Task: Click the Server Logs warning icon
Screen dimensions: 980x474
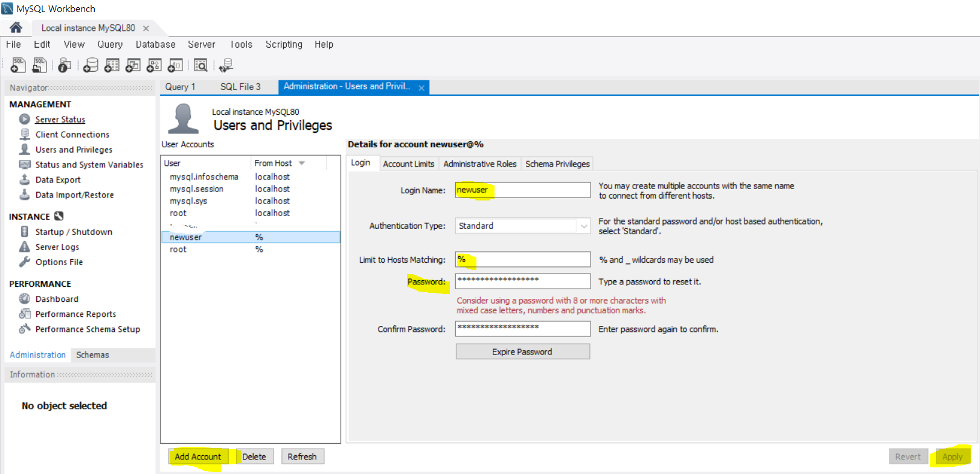Action: [x=25, y=246]
